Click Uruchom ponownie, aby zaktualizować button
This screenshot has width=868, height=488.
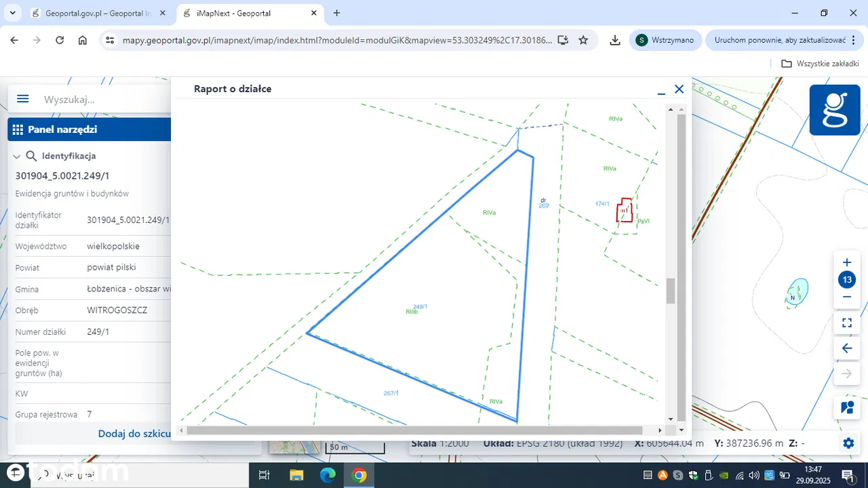(779, 40)
